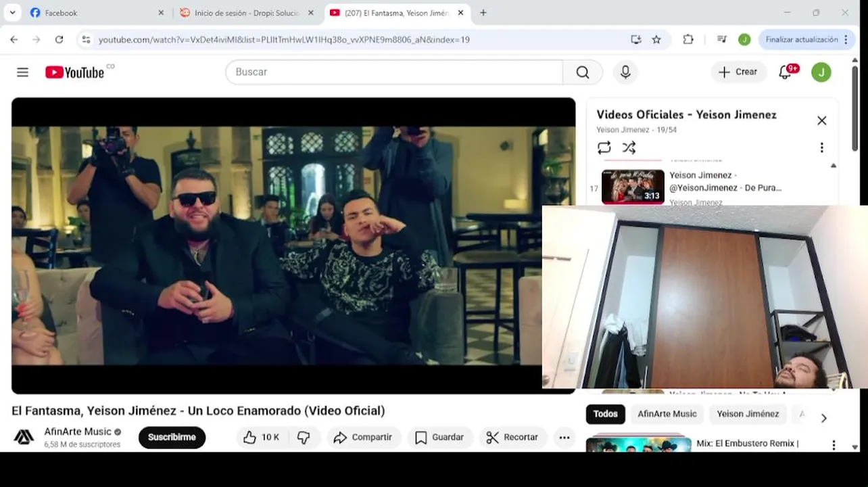Like the video with 10 K
868x487 pixels.
pyautogui.click(x=262, y=438)
